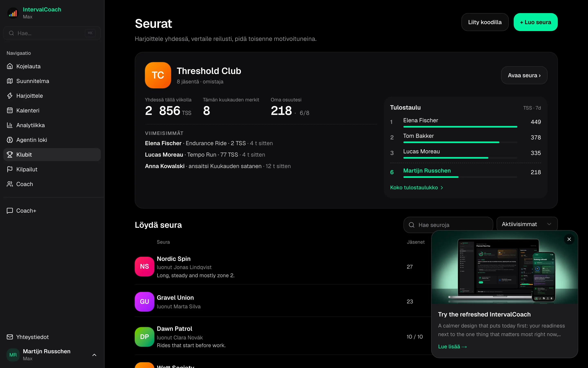588x368 pixels.
Task: Click Liity koodilla button
Action: (x=485, y=22)
